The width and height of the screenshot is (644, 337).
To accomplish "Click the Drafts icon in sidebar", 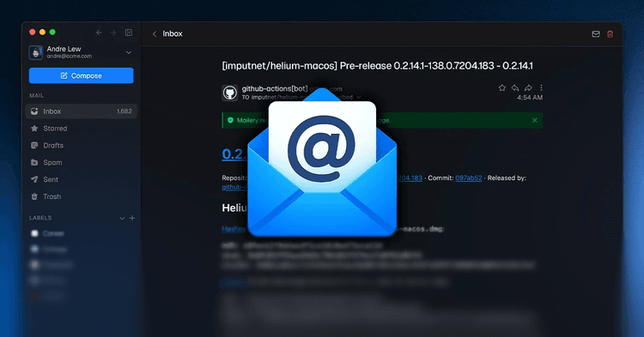I will click(34, 146).
